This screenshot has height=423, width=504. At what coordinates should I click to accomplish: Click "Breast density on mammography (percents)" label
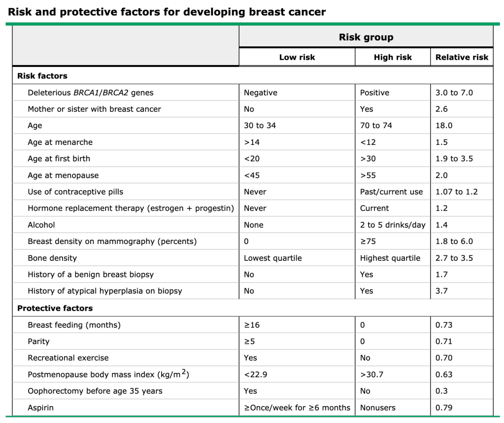[112, 242]
